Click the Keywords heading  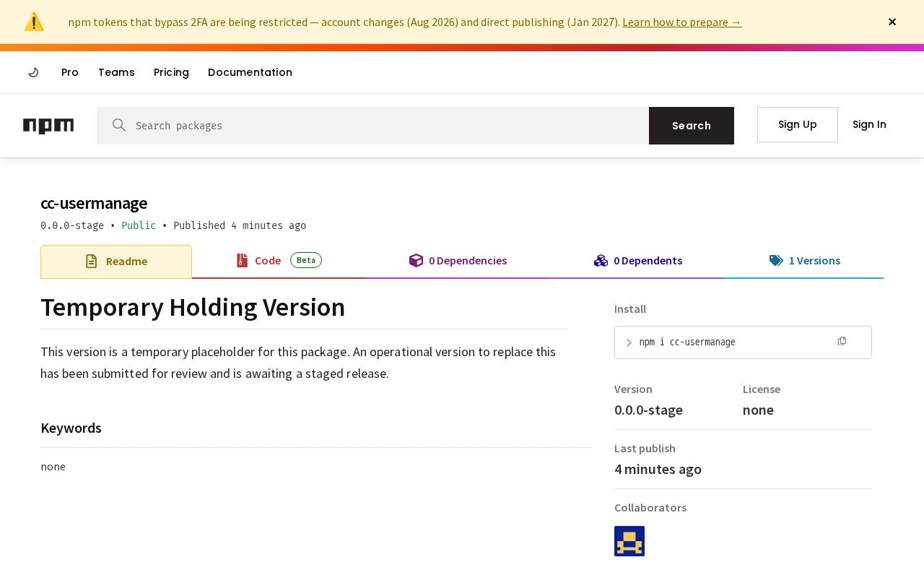(71, 428)
